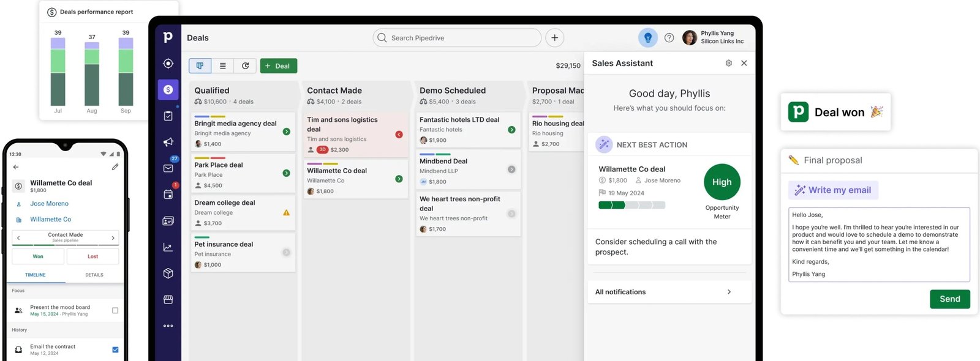Click the green arrow on Park Place deal
The height and width of the screenshot is (361, 980).
[287, 173]
